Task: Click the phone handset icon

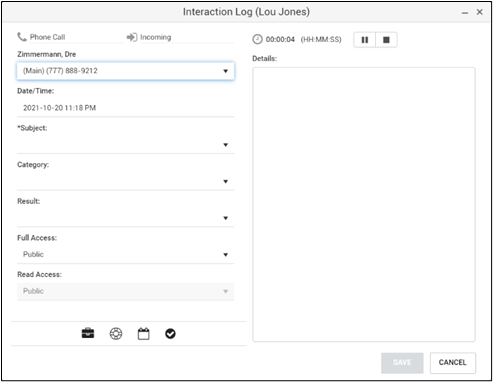Action: tap(22, 37)
